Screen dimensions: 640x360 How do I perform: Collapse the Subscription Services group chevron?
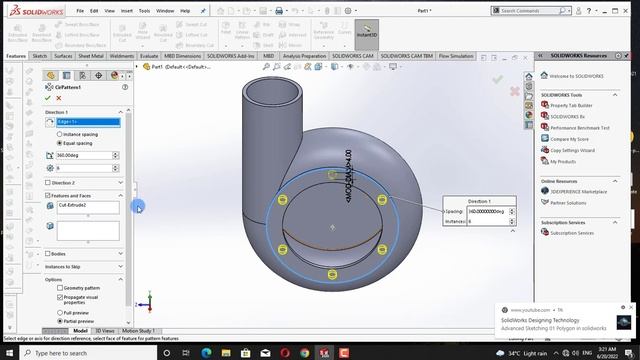tap(615, 222)
